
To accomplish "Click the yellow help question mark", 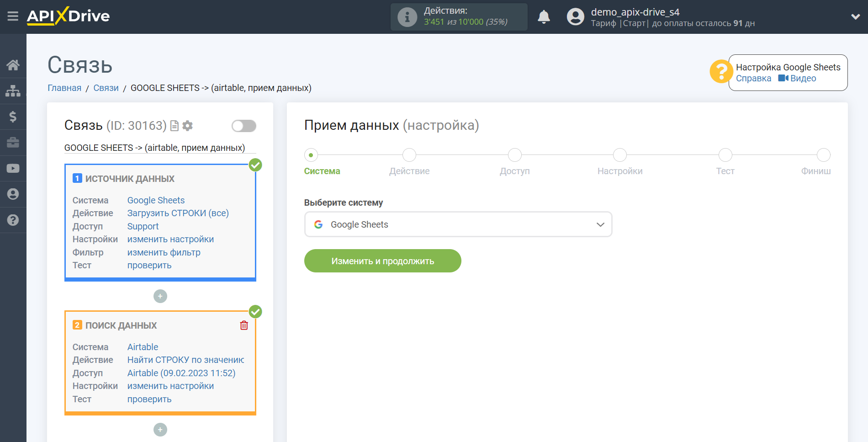I will pyautogui.click(x=721, y=72).
